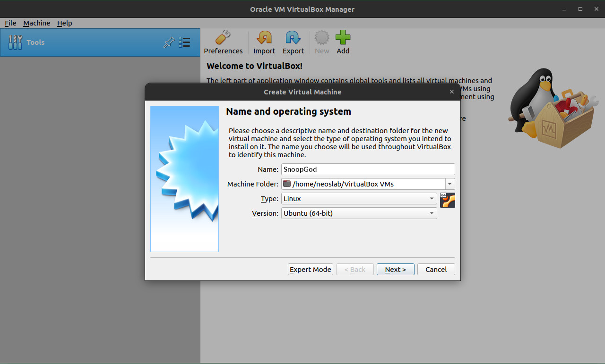Screen dimensions: 605x364
Task: Click the grayed New machine icon
Action: click(322, 42)
